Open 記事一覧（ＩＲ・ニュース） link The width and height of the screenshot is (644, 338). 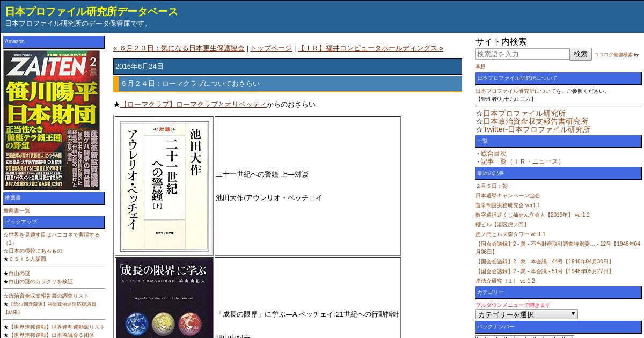click(522, 161)
